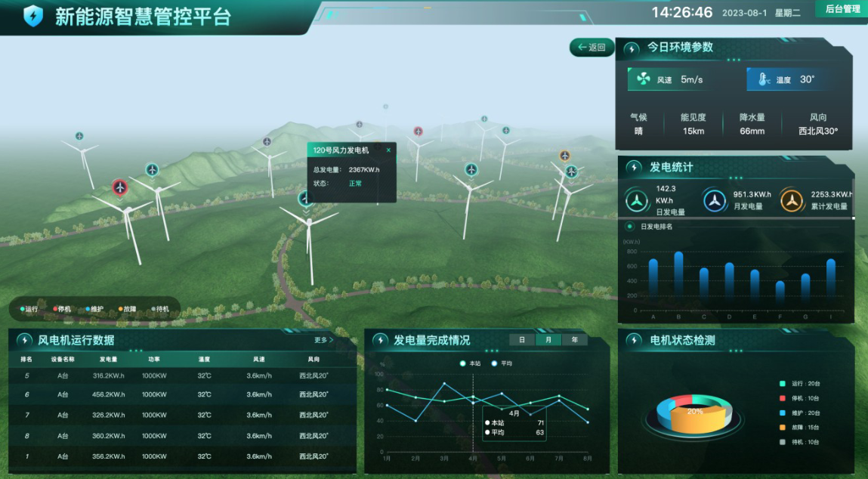Viewport: 868px width, 479px height.
Task: Click the wind speed fan icon
Action: click(x=643, y=79)
